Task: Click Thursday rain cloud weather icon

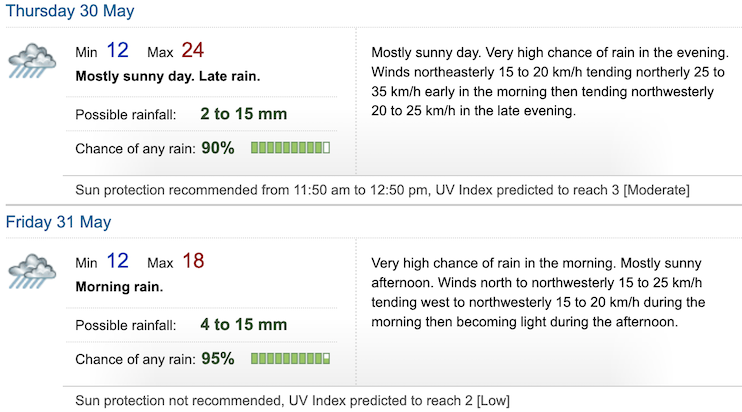Action: (32, 61)
